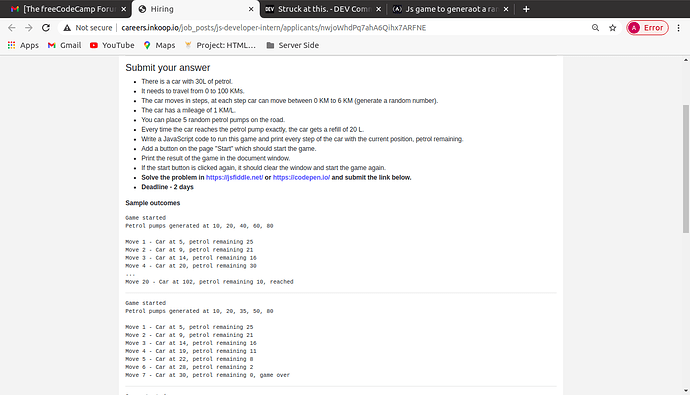690x395 pixels.
Task: Open the Gmail bookmark
Action: [x=65, y=45]
